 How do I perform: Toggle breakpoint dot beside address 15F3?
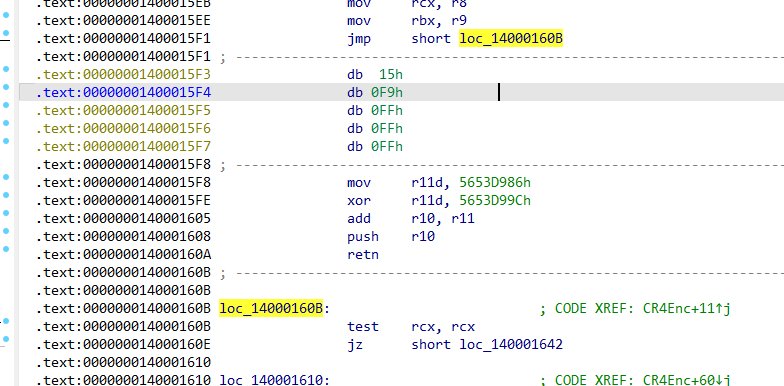tap(6, 68)
